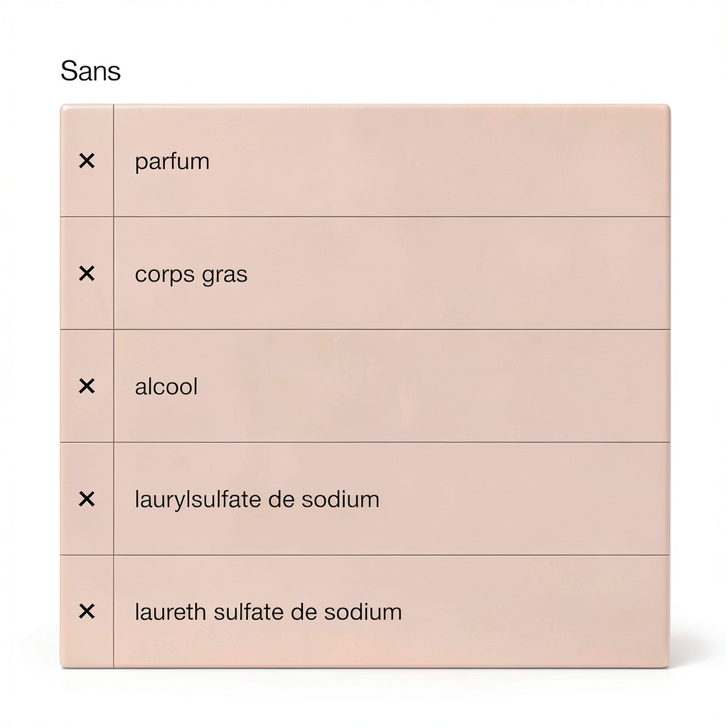
Task: Click divider line between parfum and corps gras
Action: [x=391, y=217]
